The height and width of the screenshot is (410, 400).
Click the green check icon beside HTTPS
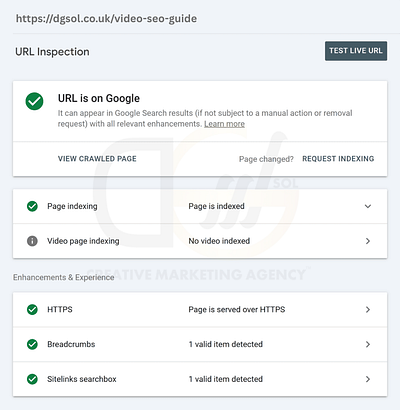[x=32, y=309]
